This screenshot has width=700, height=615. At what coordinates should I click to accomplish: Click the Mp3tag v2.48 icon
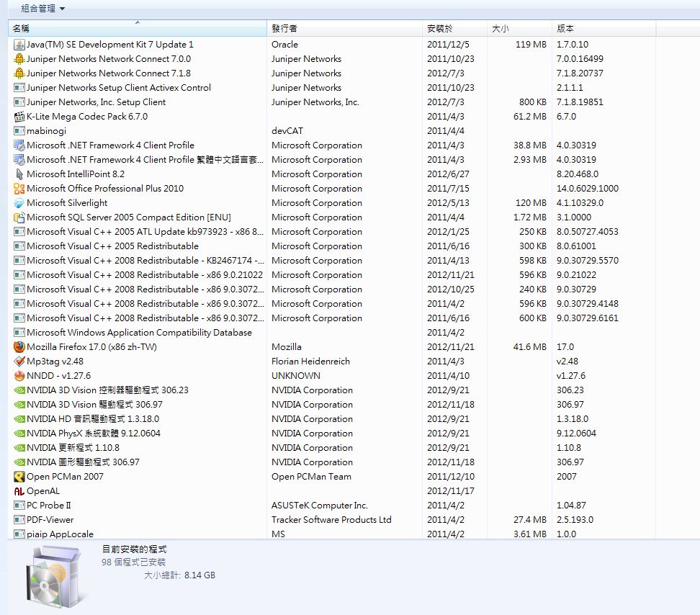(19, 362)
